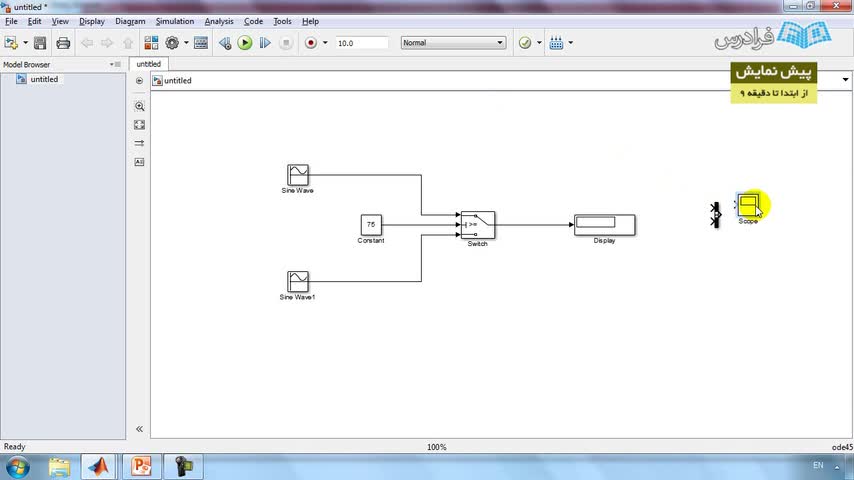Expand the dropdown beside the gear icon
Image resolution: width=854 pixels, height=480 pixels.
(186, 42)
